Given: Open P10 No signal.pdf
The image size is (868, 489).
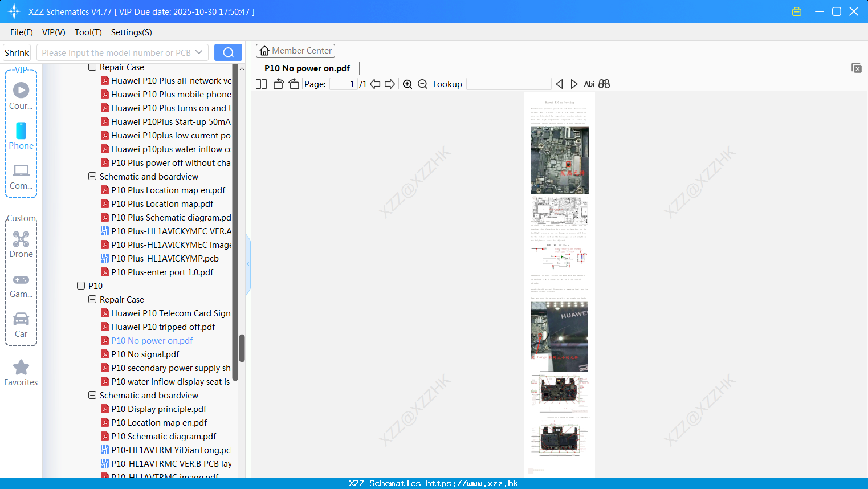Looking at the screenshot, I should click(x=140, y=354).
